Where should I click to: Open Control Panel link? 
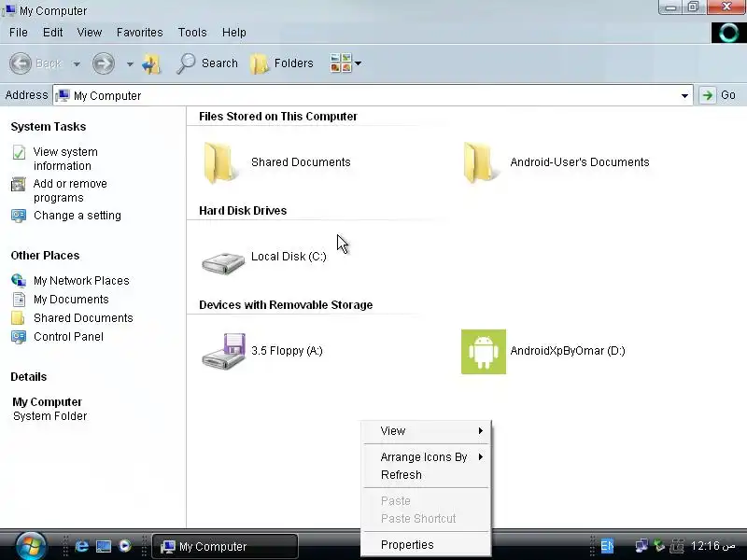68,337
